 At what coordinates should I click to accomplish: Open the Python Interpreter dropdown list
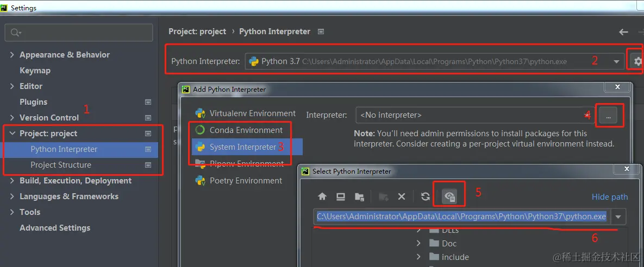point(617,61)
